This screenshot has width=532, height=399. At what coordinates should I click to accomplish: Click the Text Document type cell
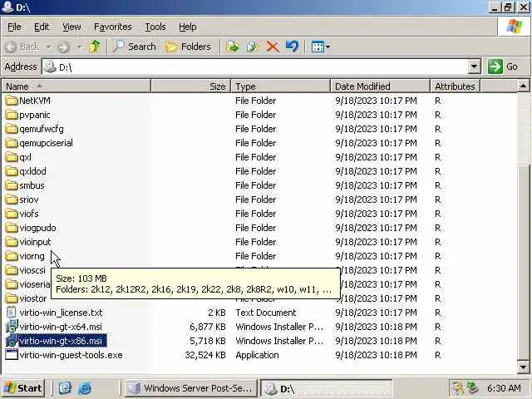coord(266,313)
